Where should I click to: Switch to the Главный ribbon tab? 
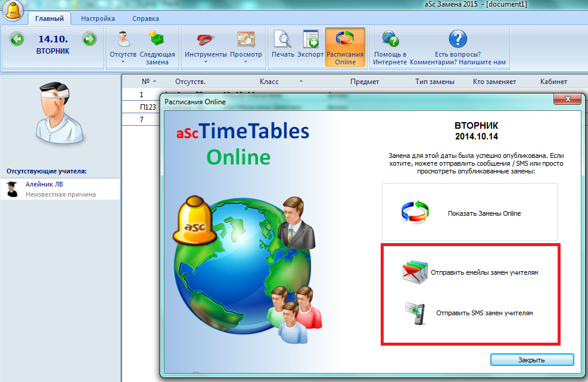(49, 18)
